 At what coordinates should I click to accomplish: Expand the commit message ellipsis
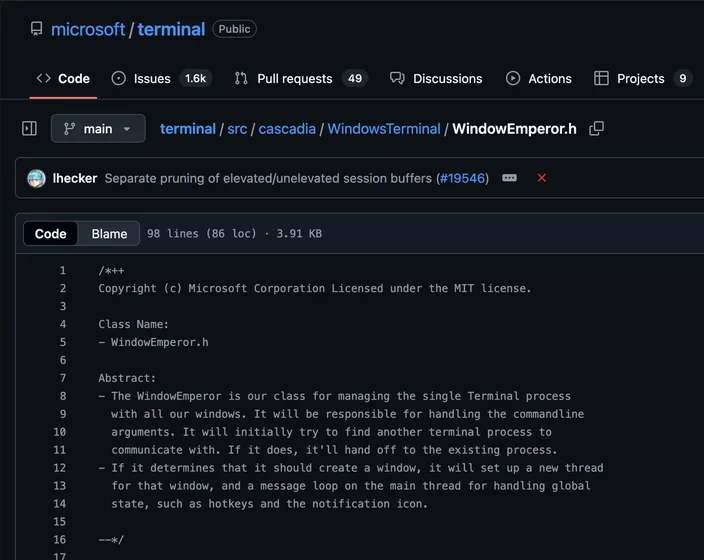point(509,178)
